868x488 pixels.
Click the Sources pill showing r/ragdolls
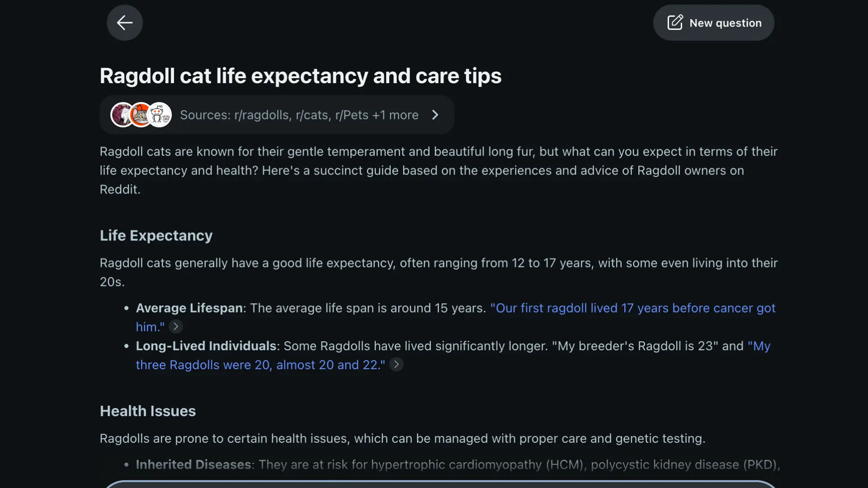(277, 115)
